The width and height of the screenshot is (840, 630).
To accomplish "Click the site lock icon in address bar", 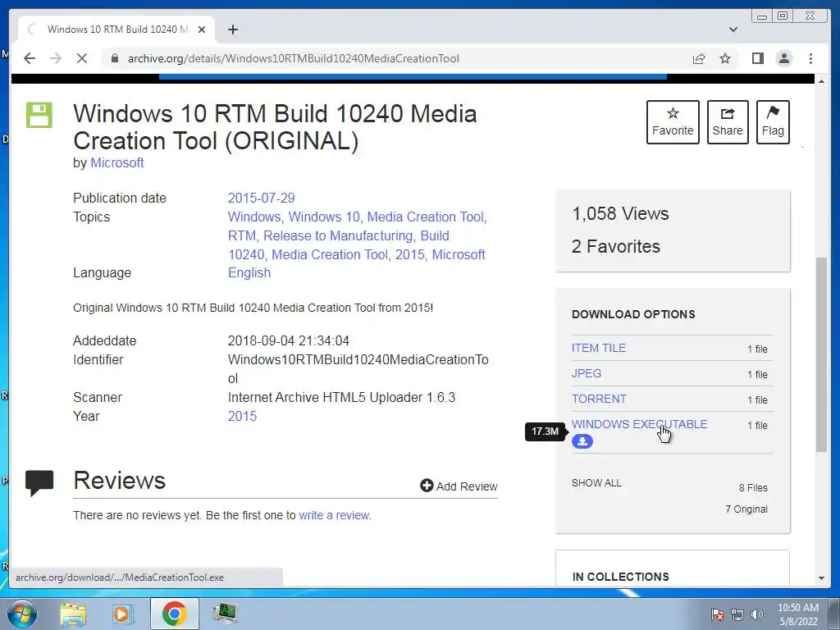I will point(114,58).
